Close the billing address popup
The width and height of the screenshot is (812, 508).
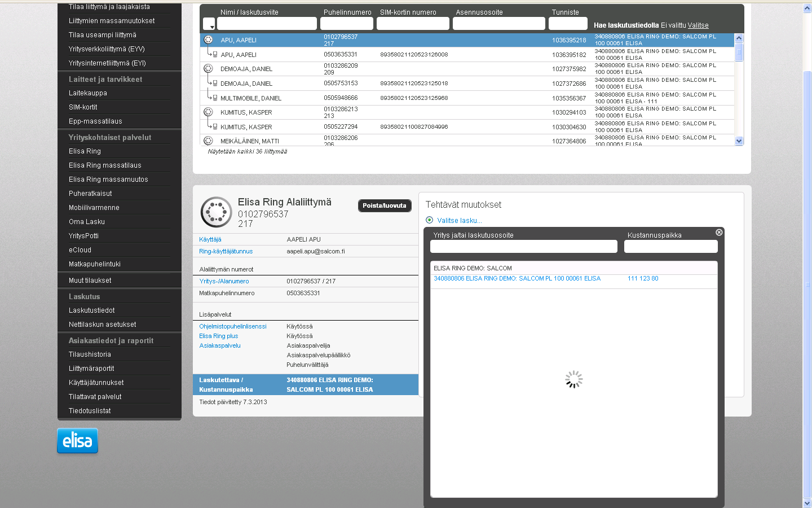[x=719, y=233]
